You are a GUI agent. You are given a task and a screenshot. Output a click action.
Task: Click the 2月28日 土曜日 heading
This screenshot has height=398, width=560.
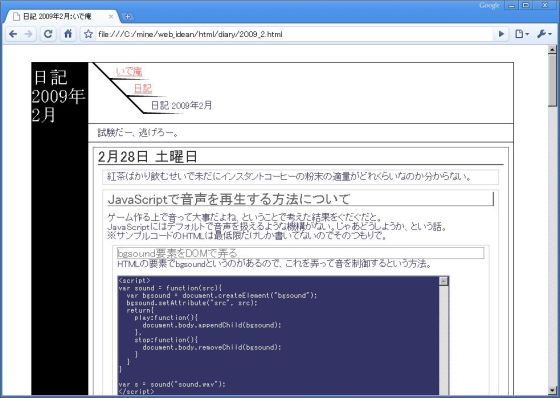pyautogui.click(x=148, y=156)
